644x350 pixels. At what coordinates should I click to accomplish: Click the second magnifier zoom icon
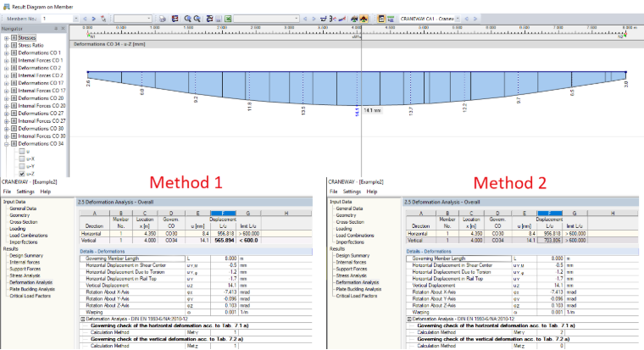click(x=197, y=19)
